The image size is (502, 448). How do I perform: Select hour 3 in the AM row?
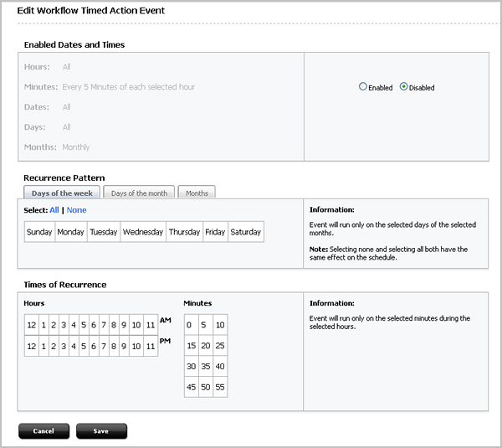click(64, 325)
